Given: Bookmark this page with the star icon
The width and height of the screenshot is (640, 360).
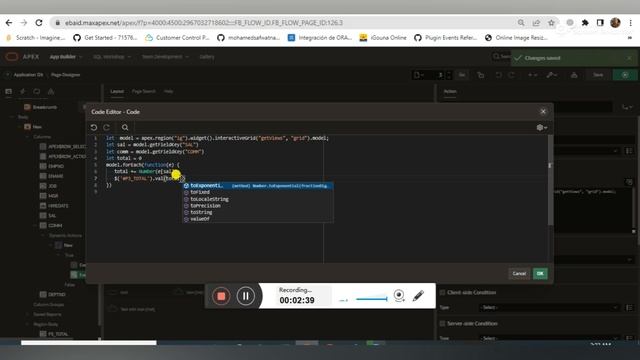Looking at the screenshot, I should 551,23.
